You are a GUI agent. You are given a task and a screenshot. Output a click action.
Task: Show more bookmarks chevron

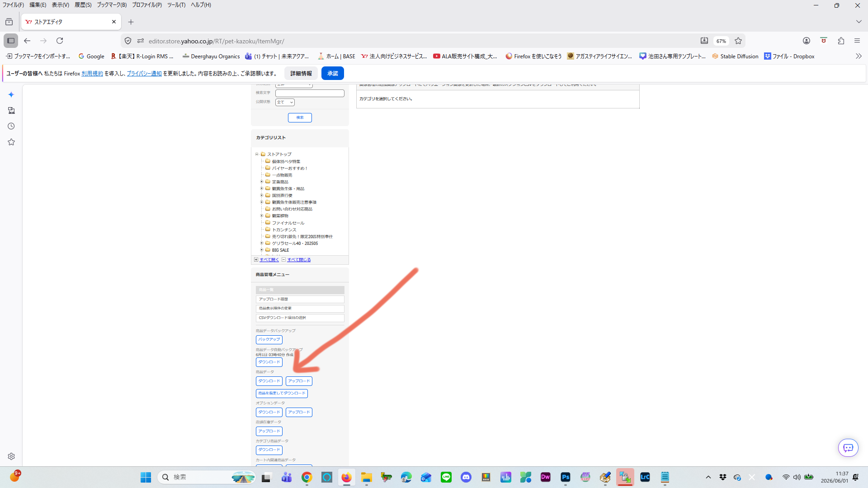(859, 56)
